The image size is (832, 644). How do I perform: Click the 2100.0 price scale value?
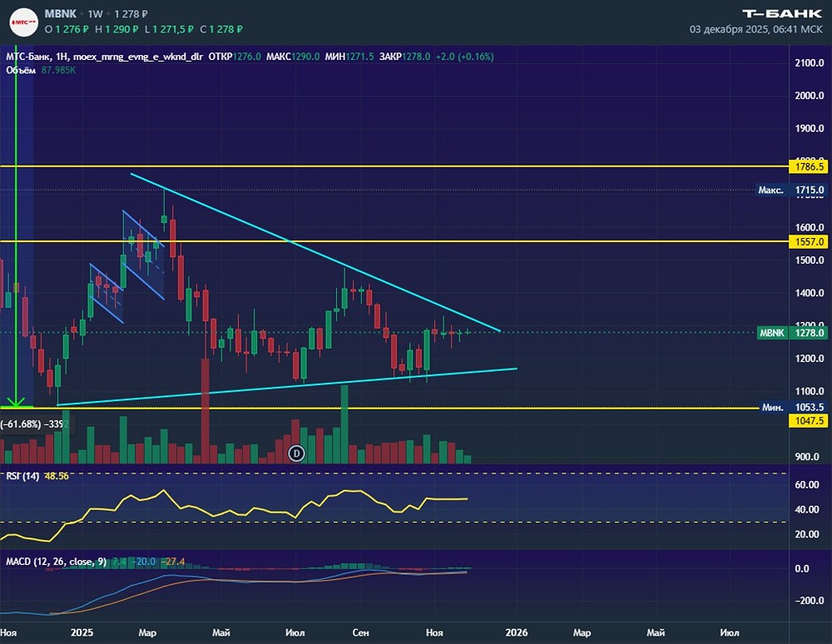pos(810,62)
